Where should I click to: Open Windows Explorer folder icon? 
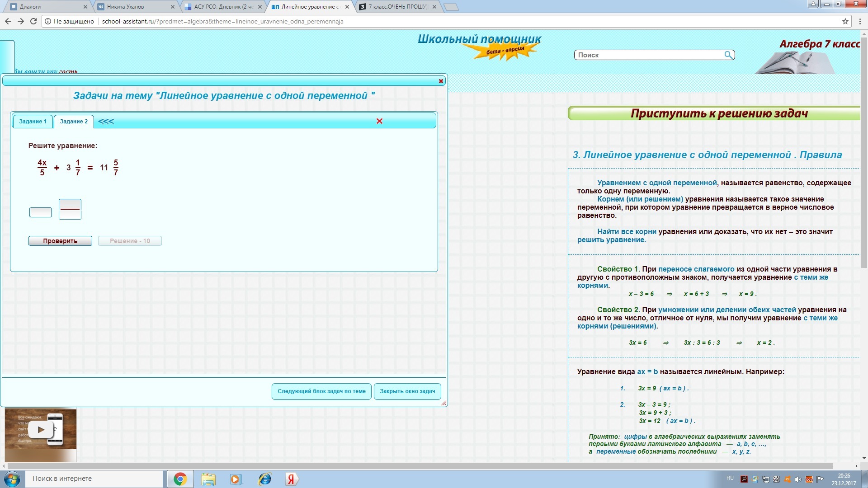208,479
